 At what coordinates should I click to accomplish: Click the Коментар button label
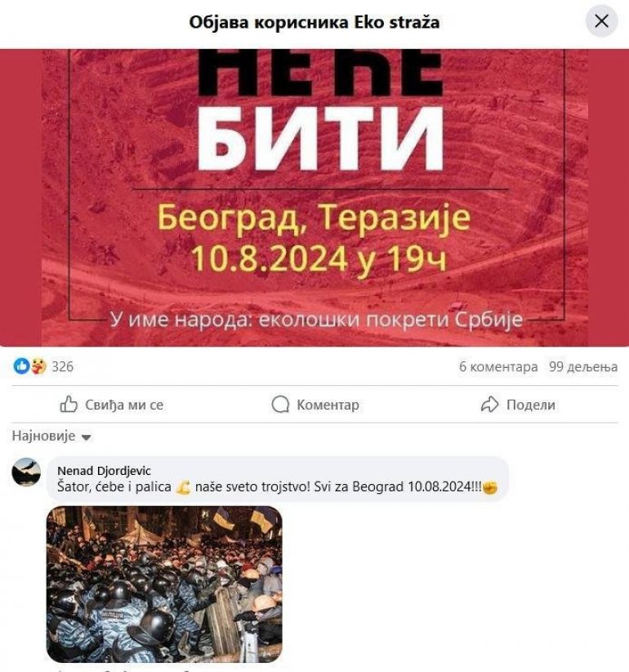coord(328,405)
